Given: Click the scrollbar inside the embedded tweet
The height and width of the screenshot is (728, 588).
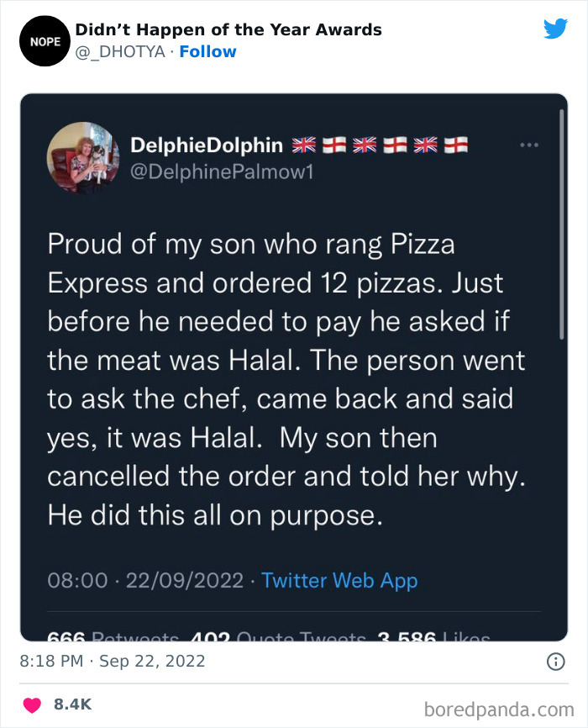Looking at the screenshot, I should (x=560, y=227).
